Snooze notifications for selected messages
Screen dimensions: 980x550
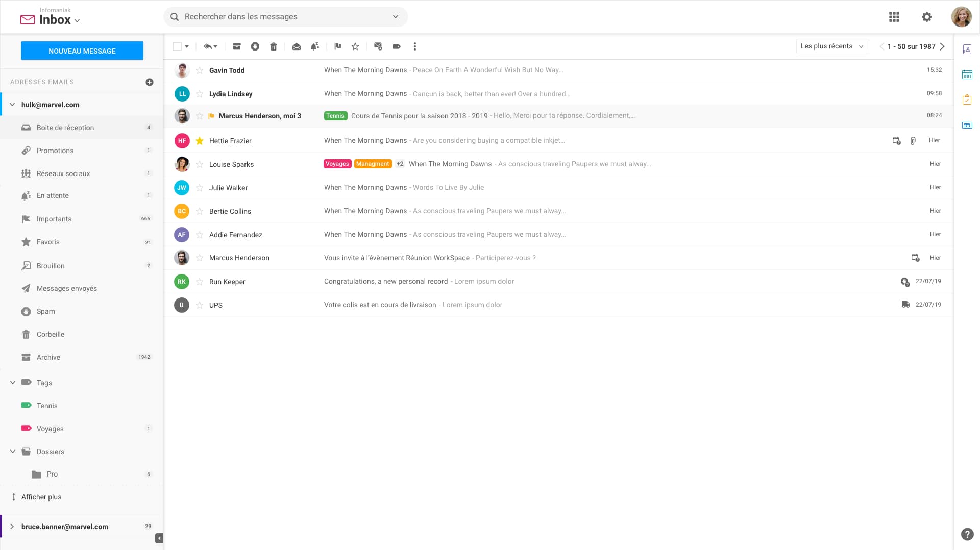(315, 46)
